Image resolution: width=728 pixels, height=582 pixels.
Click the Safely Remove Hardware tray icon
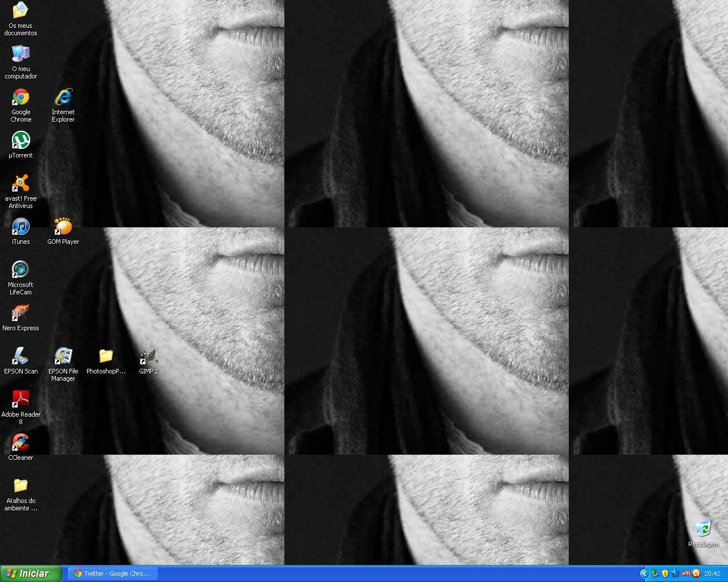(655, 573)
